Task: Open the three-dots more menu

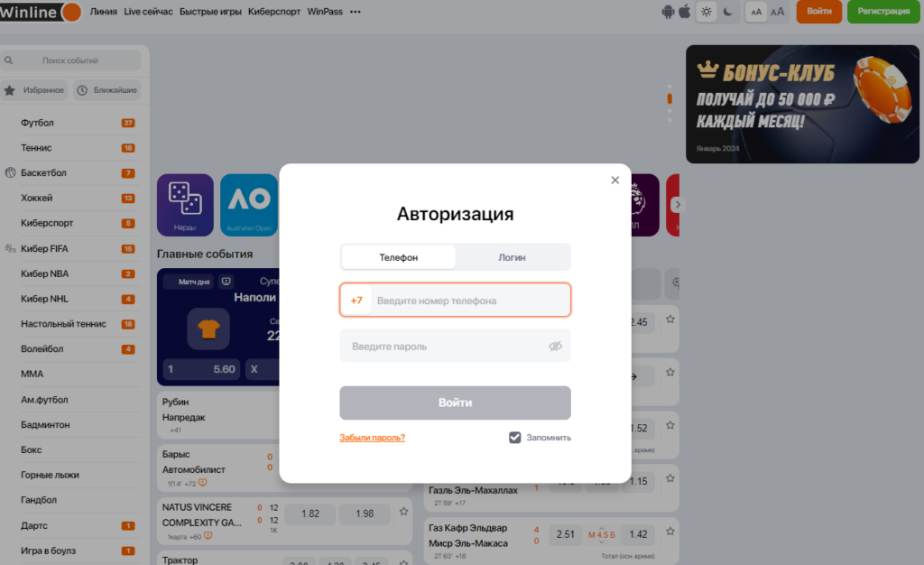Action: 355,12
